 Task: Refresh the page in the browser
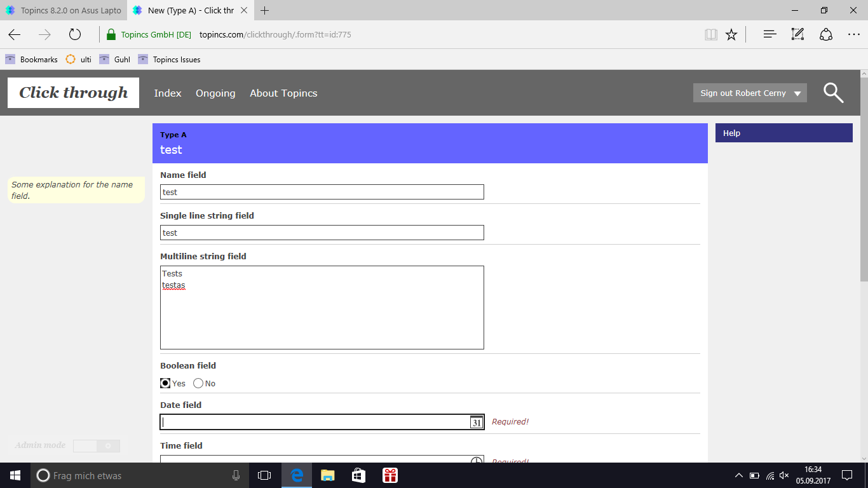pyautogui.click(x=75, y=35)
